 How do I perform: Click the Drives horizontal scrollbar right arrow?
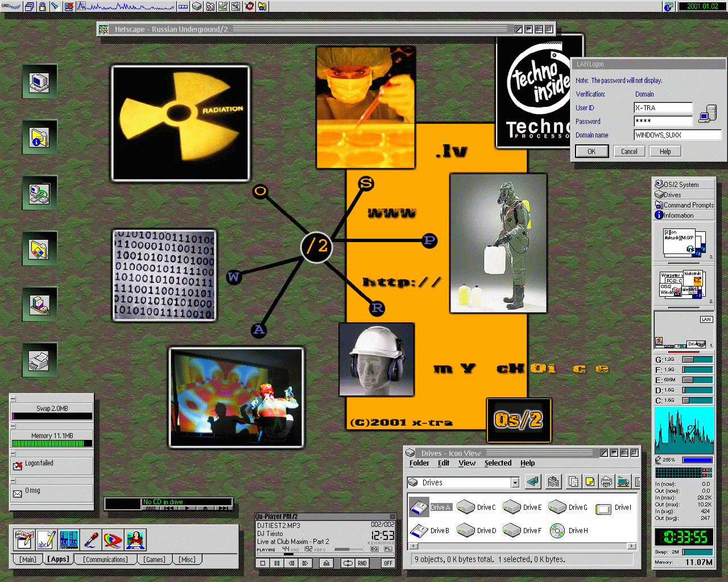[631, 546]
